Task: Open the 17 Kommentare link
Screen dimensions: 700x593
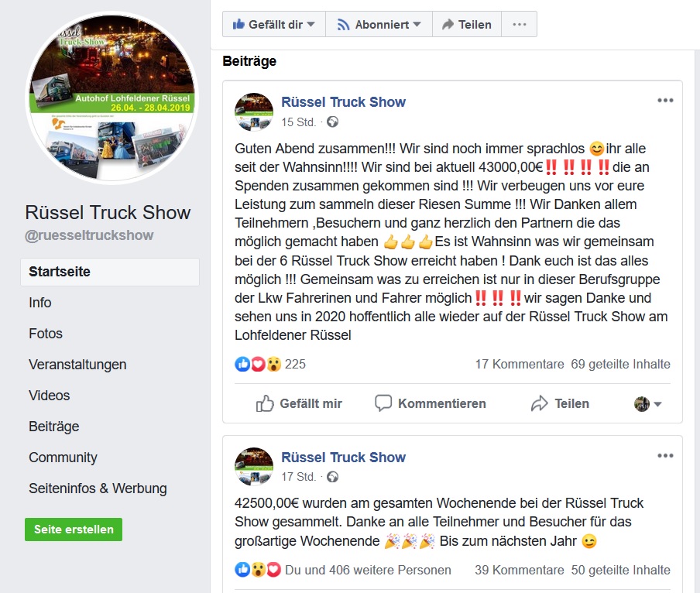Action: [520, 364]
